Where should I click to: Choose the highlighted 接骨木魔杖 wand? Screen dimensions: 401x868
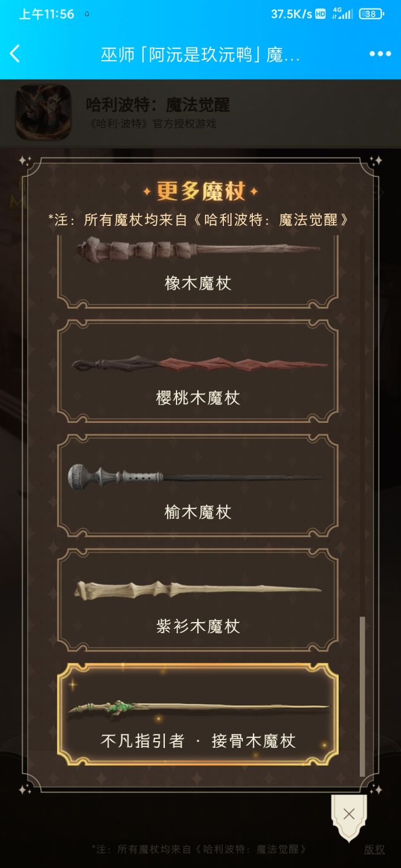tap(198, 714)
